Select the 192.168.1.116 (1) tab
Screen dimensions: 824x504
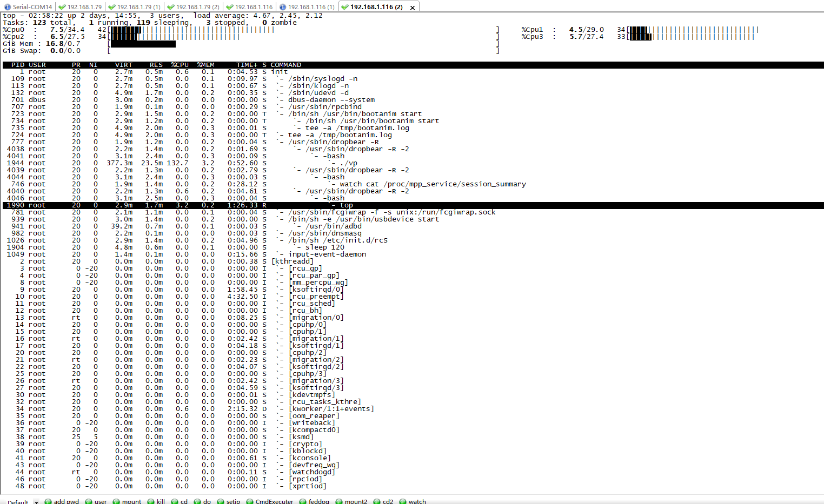tap(307, 7)
